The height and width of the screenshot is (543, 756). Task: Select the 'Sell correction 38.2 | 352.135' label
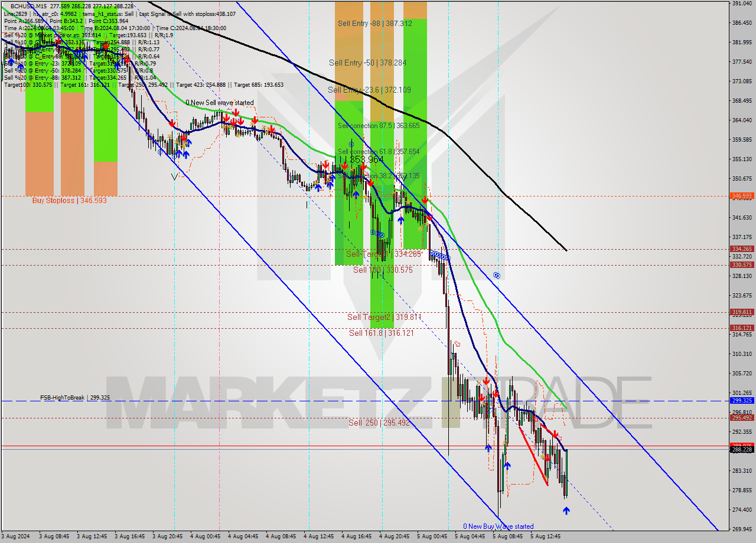pos(379,176)
